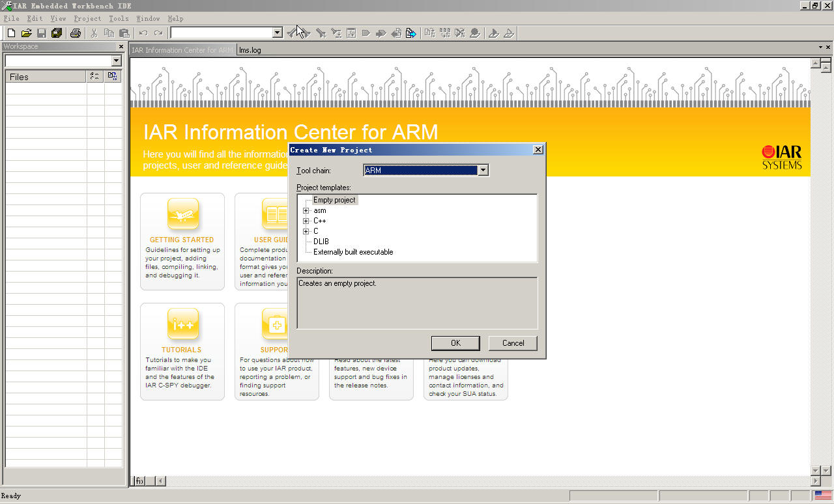
Task: Click the Redo arrow icon
Action: tap(158, 33)
